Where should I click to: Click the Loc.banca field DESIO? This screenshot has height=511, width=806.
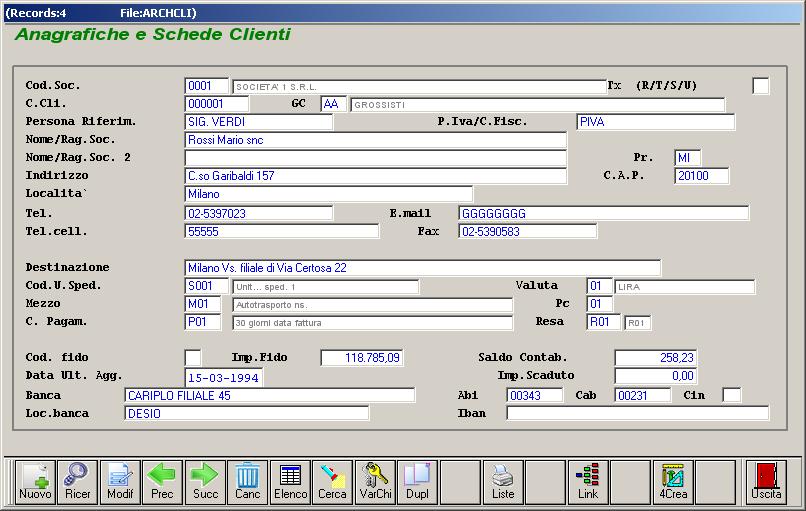[x=246, y=413]
